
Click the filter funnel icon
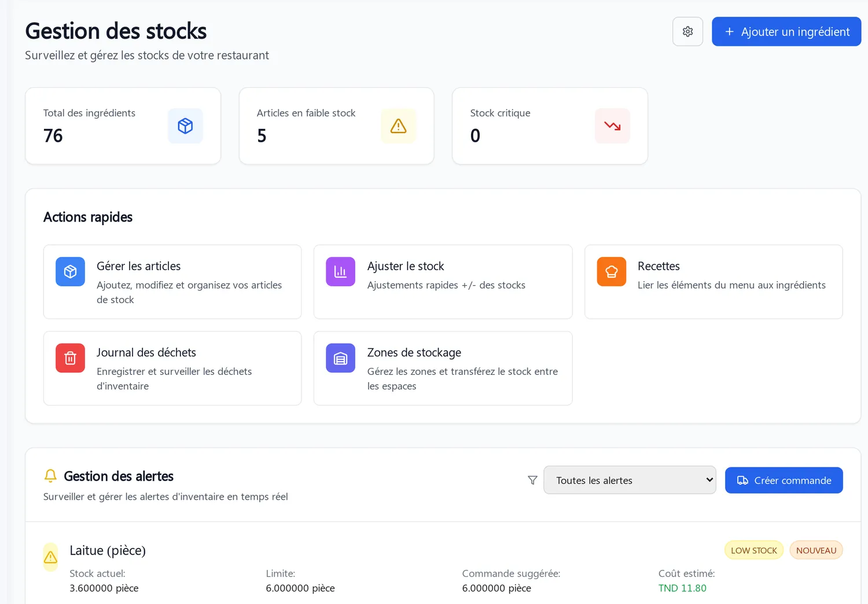[532, 480]
